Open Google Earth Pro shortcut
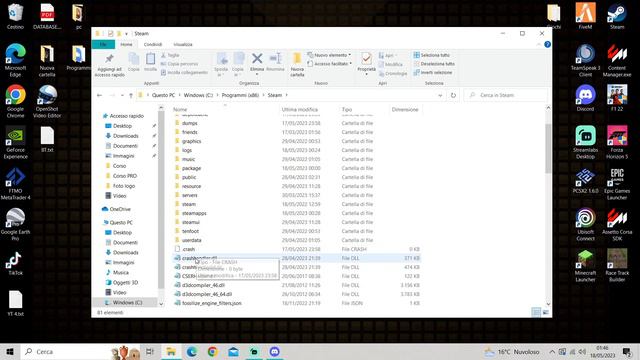The height and width of the screenshot is (360, 640). click(16, 224)
